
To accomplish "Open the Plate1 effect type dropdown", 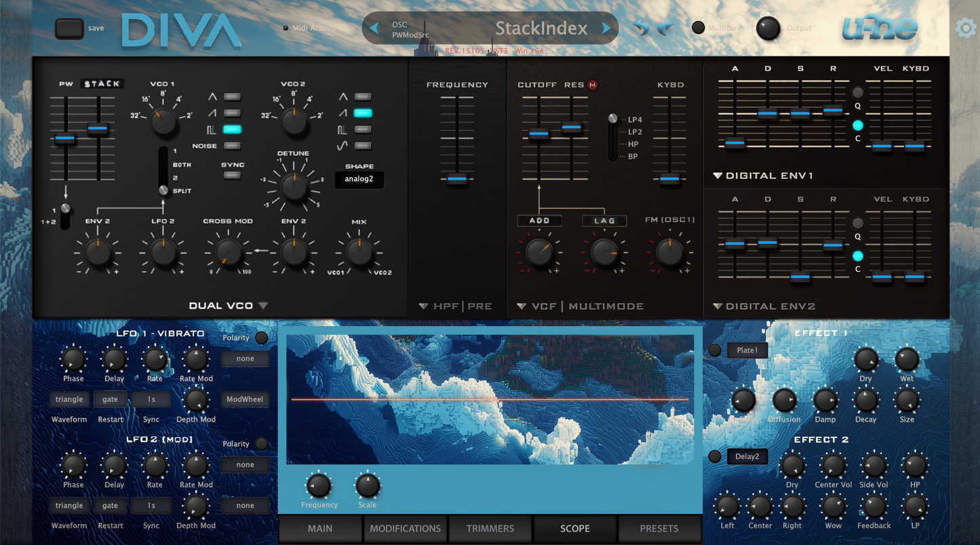I will point(747,350).
